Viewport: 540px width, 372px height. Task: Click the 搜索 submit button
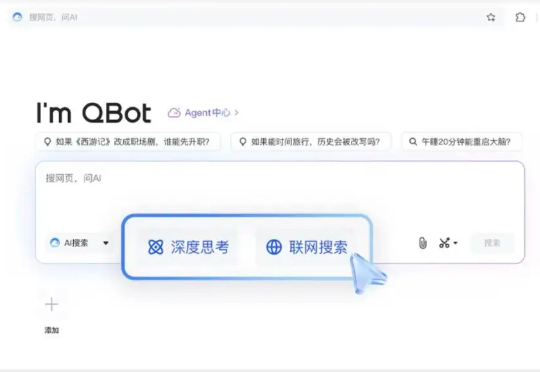pyautogui.click(x=492, y=243)
